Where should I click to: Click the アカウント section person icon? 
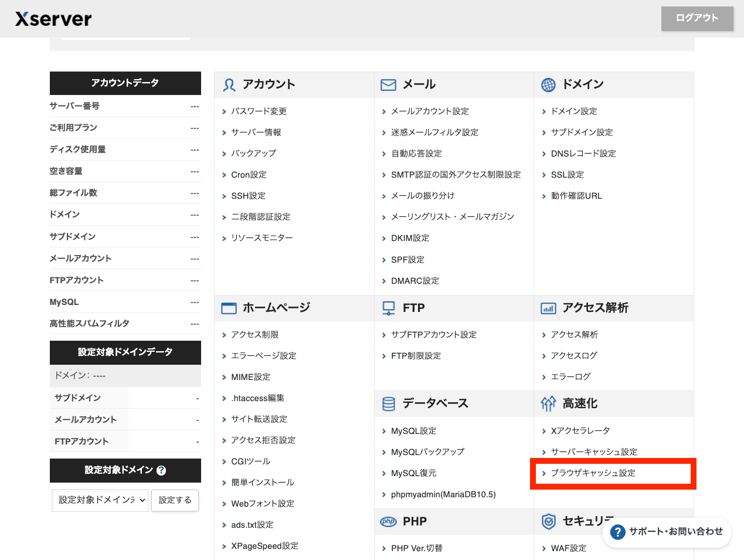229,85
